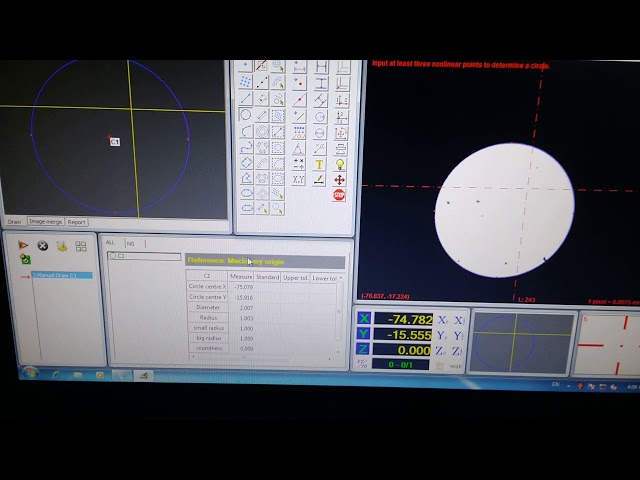This screenshot has height=480, width=640.
Task: Click the four squares grid icon
Action: tap(81, 246)
